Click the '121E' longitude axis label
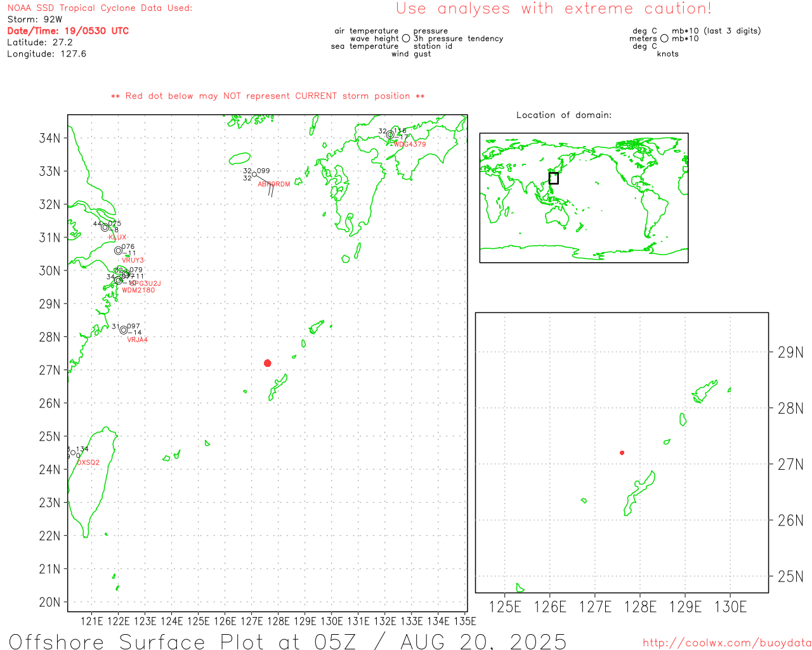 coord(91,621)
